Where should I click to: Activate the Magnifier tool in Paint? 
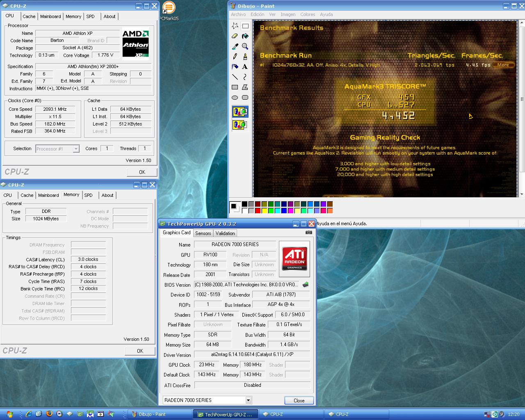point(245,46)
